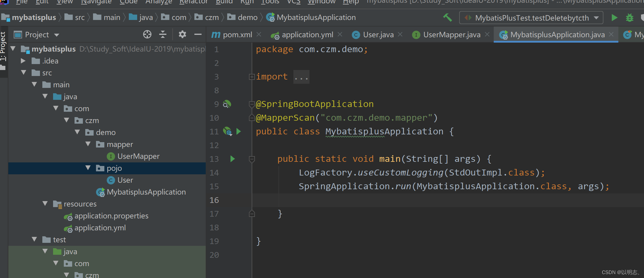
Task: Hide the Project tool window with the minus icon
Action: point(198,34)
